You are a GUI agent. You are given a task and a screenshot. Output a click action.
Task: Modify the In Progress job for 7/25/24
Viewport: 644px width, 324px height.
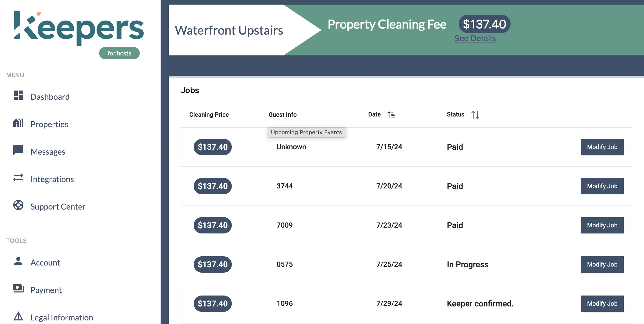coord(602,264)
